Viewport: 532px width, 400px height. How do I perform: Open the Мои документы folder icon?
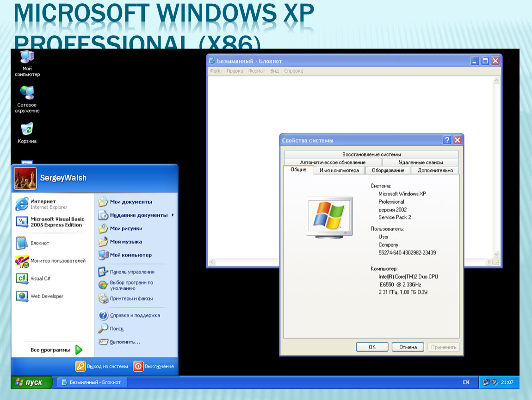click(x=103, y=202)
